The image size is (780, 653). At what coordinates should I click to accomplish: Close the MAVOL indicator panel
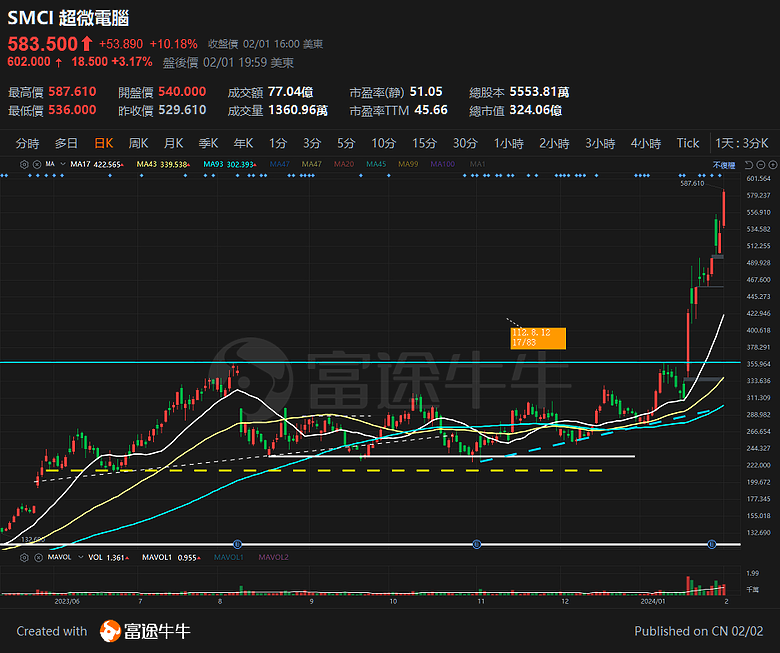[x=38, y=558]
